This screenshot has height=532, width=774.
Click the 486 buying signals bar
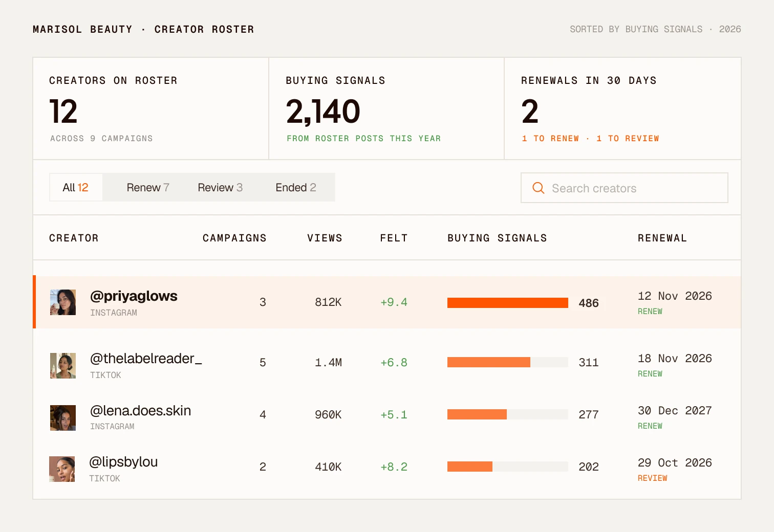(508, 303)
